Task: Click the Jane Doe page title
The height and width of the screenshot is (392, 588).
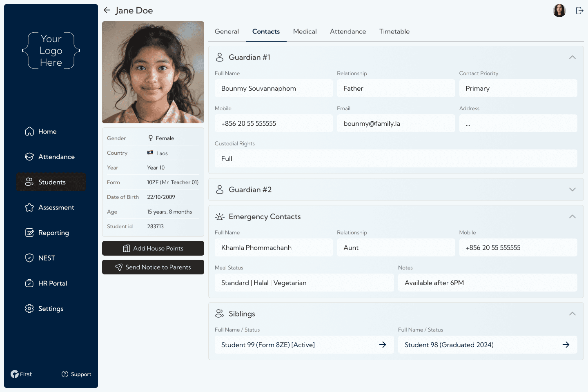Action: (x=134, y=10)
